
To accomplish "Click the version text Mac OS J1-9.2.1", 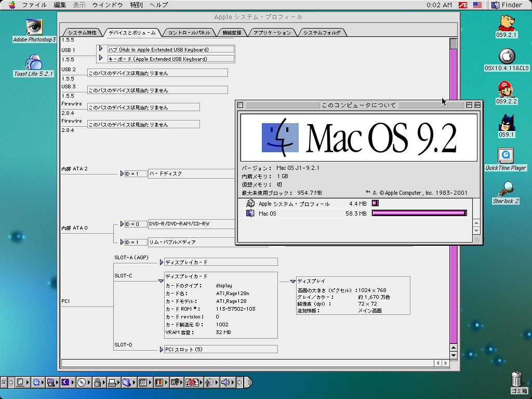I will [298, 168].
